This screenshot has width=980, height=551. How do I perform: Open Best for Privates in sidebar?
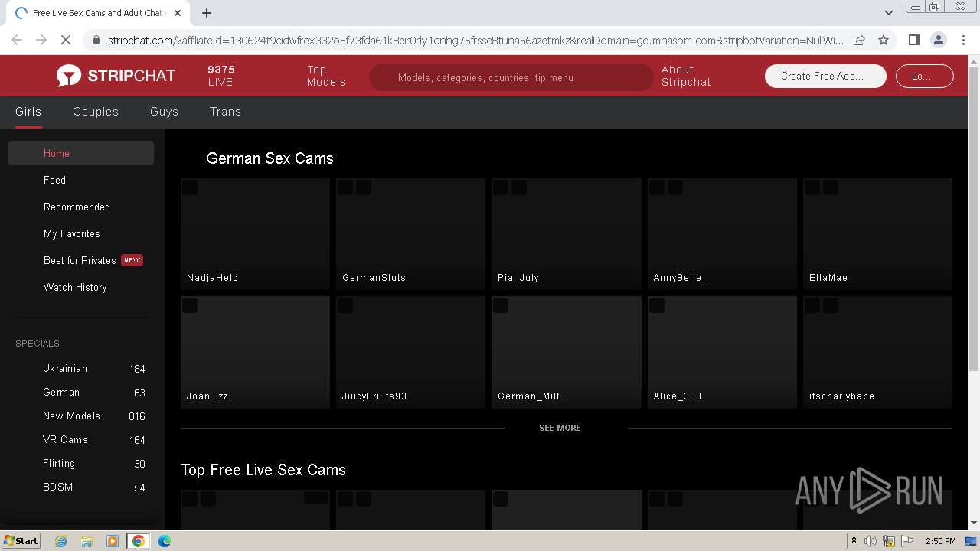[x=80, y=260]
